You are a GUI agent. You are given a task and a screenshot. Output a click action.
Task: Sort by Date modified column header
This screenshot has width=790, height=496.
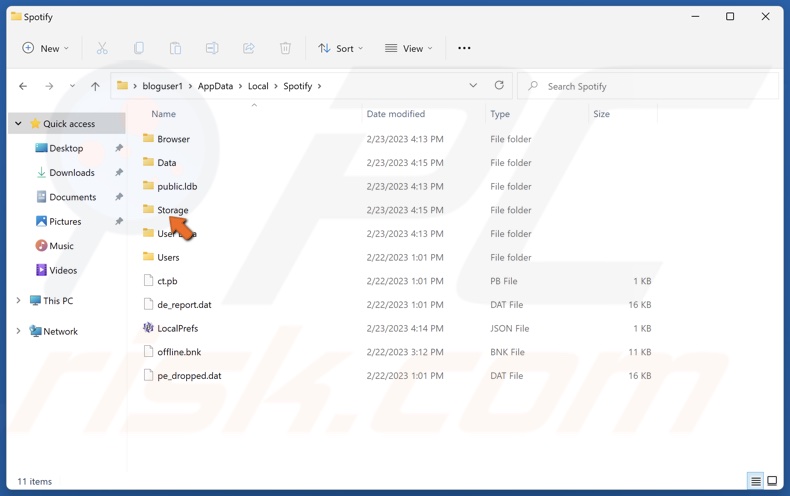[x=396, y=114]
